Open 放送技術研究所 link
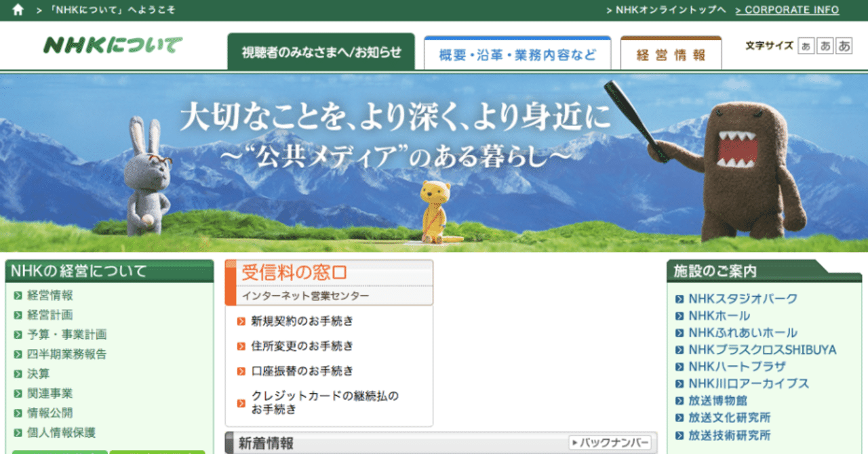The height and width of the screenshot is (454, 868). [x=730, y=436]
